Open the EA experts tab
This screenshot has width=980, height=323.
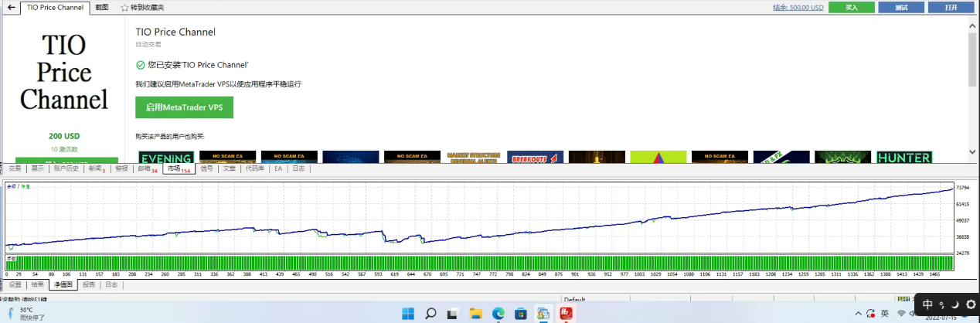point(278,168)
